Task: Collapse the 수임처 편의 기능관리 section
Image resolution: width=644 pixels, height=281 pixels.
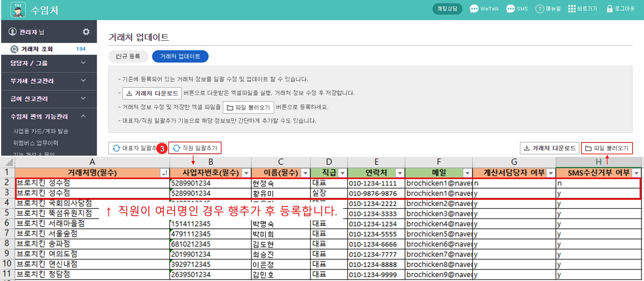Action: (x=83, y=116)
